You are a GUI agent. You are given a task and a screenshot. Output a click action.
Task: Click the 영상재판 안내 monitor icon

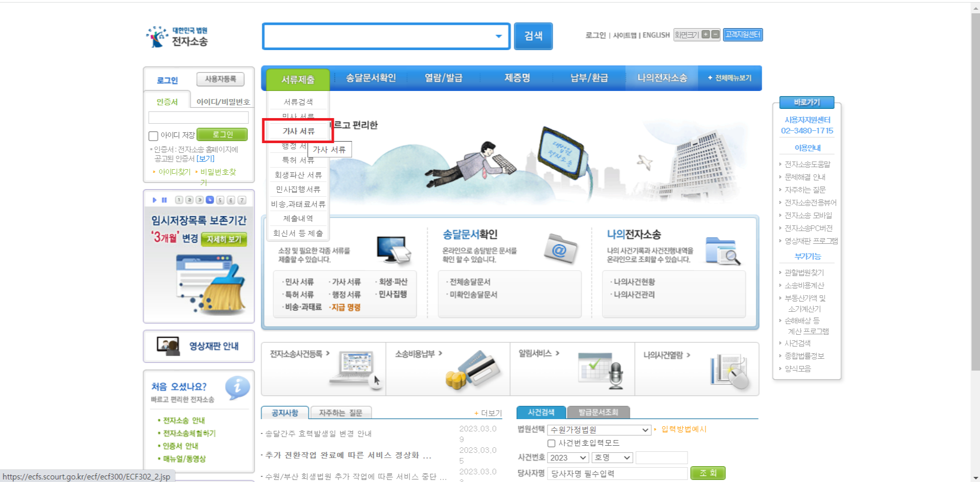[168, 346]
